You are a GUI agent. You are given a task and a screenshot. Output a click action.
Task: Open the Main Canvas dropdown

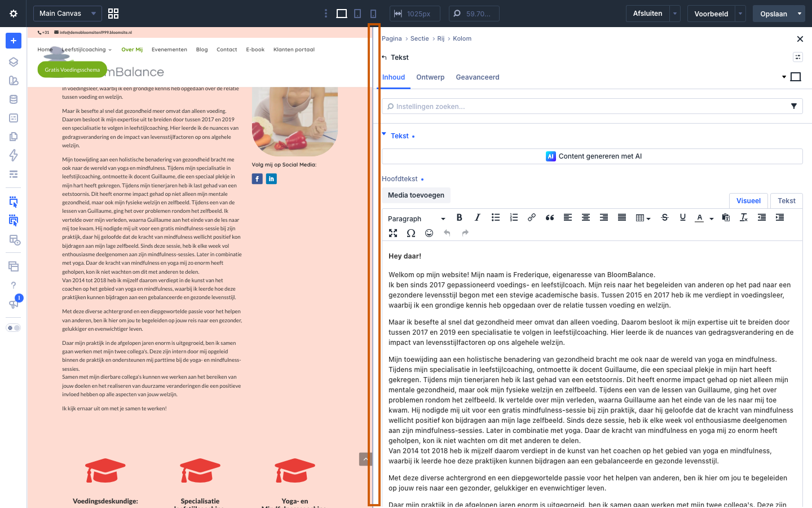pos(68,14)
